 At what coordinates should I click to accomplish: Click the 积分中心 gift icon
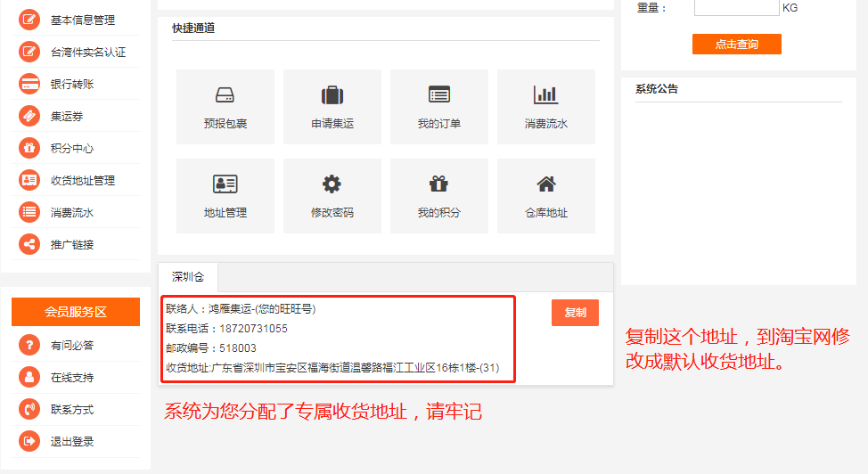(29, 149)
